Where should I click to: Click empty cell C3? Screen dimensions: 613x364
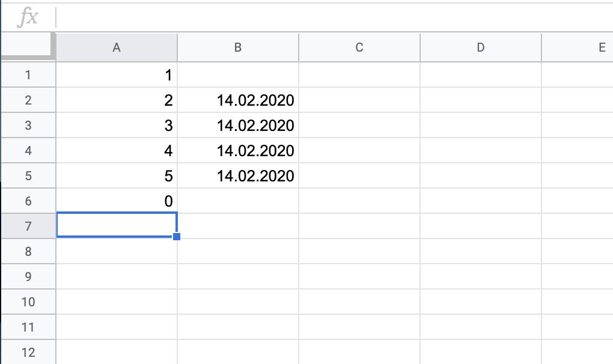click(359, 126)
